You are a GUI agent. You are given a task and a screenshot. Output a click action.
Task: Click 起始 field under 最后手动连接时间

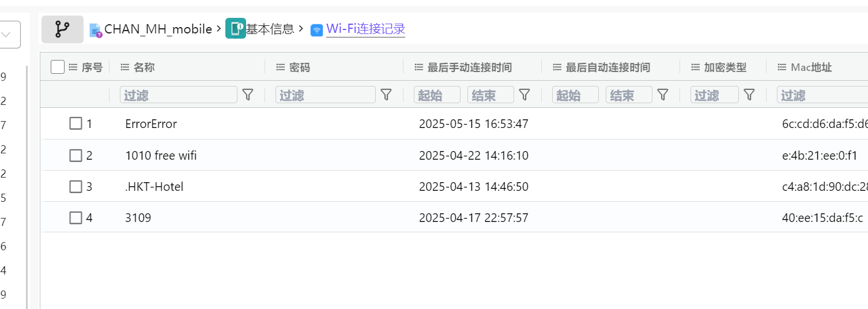click(x=437, y=95)
